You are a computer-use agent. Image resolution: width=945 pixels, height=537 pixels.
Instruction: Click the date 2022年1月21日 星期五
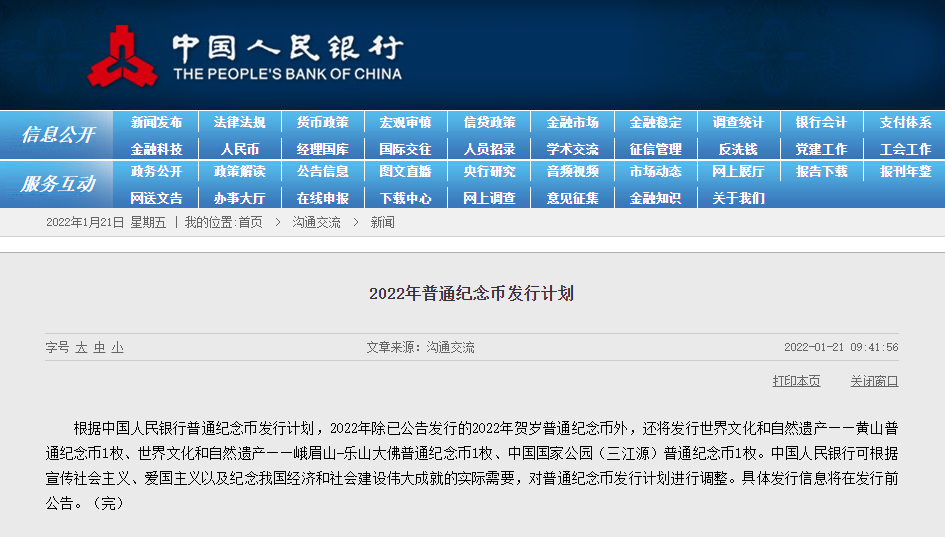point(106,222)
